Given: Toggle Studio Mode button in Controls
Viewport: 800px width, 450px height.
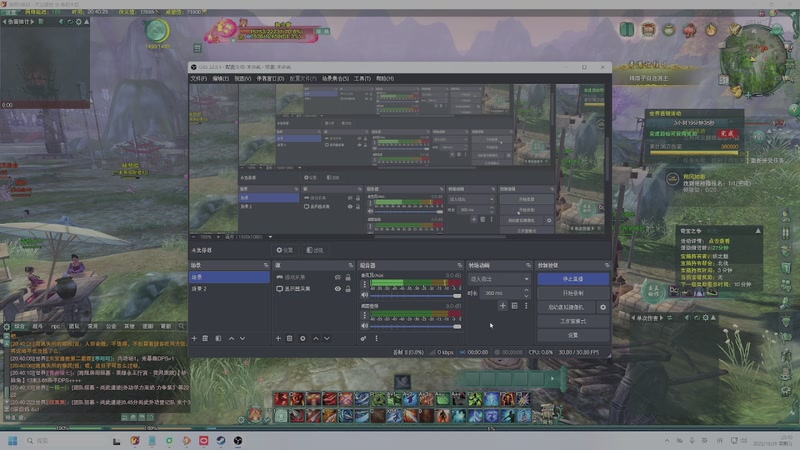Looking at the screenshot, I should (573, 321).
